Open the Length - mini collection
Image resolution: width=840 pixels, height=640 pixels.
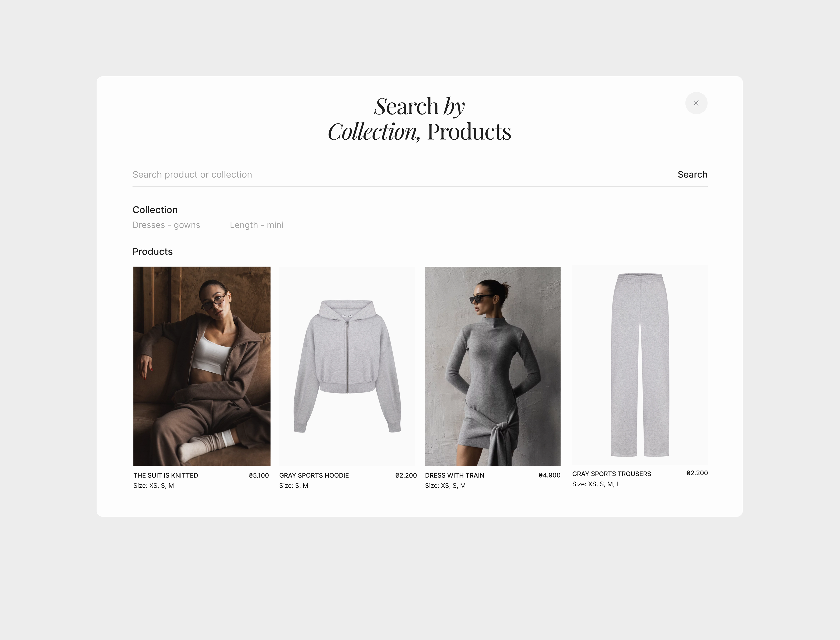tap(256, 225)
